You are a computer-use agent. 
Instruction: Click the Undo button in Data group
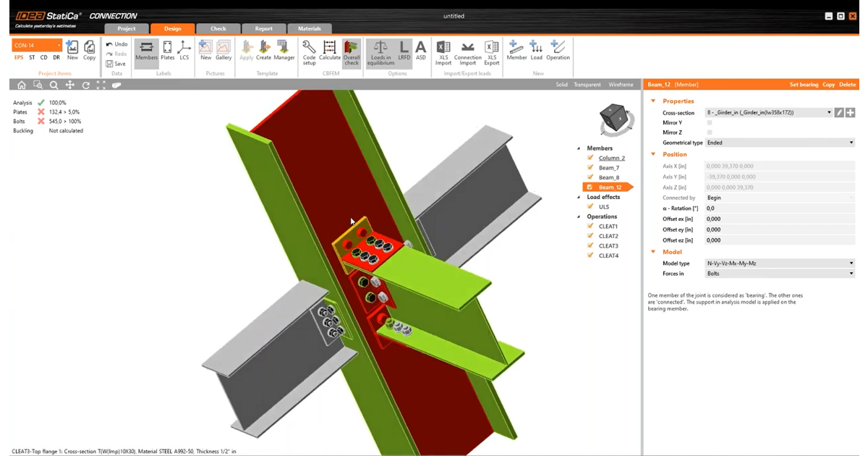116,44
